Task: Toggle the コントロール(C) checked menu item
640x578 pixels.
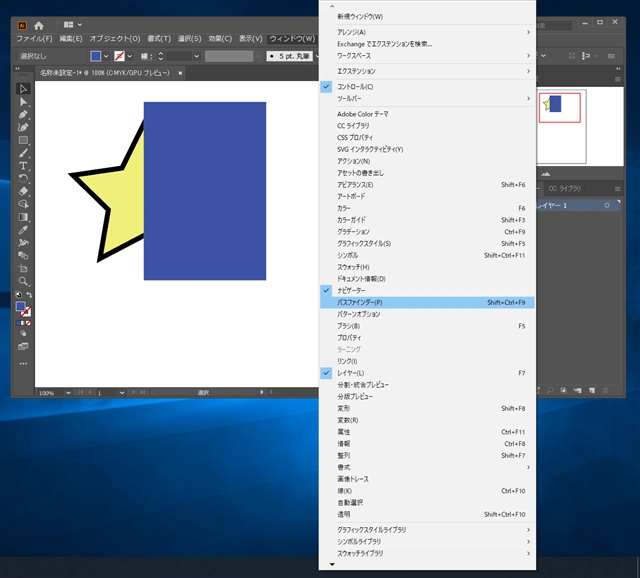Action: [x=427, y=87]
